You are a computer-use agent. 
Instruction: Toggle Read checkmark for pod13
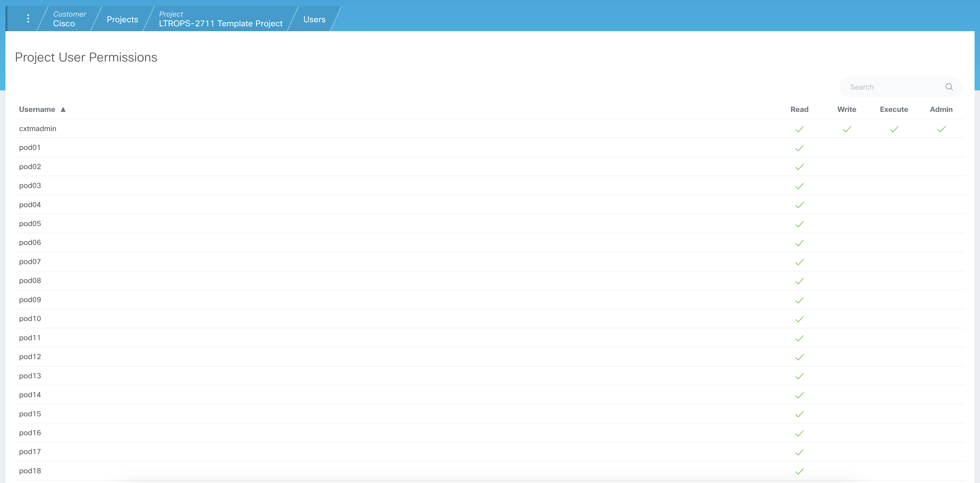[x=799, y=377]
